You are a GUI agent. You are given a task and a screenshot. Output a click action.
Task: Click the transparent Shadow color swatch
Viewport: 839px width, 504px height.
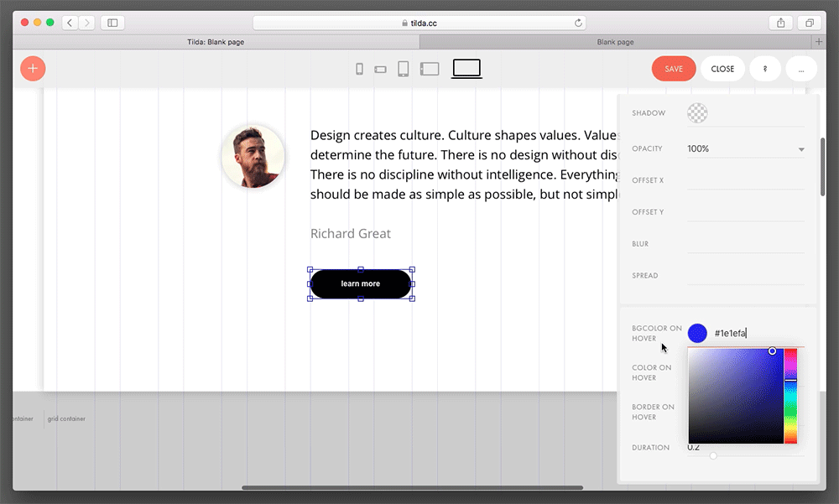(x=697, y=113)
